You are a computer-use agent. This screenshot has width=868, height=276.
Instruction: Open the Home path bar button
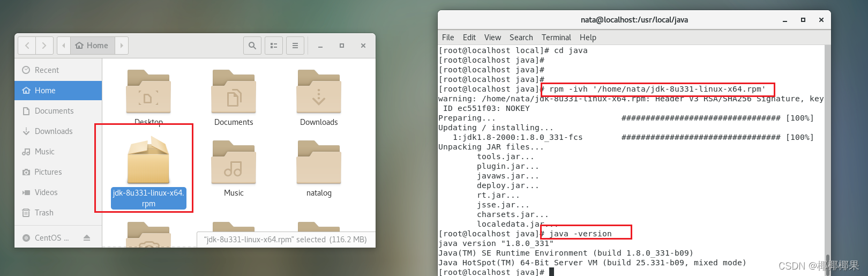[x=92, y=46]
